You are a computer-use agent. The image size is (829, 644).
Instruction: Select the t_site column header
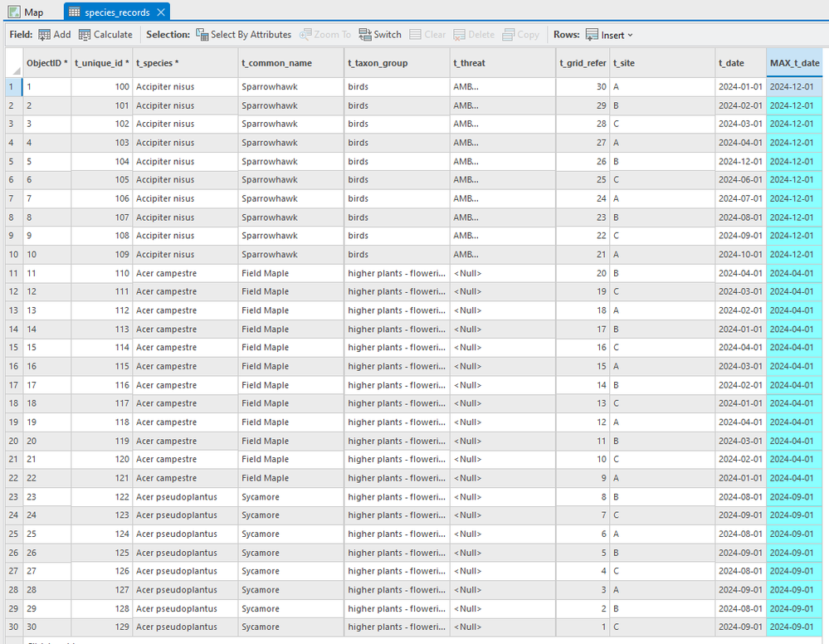click(x=662, y=63)
